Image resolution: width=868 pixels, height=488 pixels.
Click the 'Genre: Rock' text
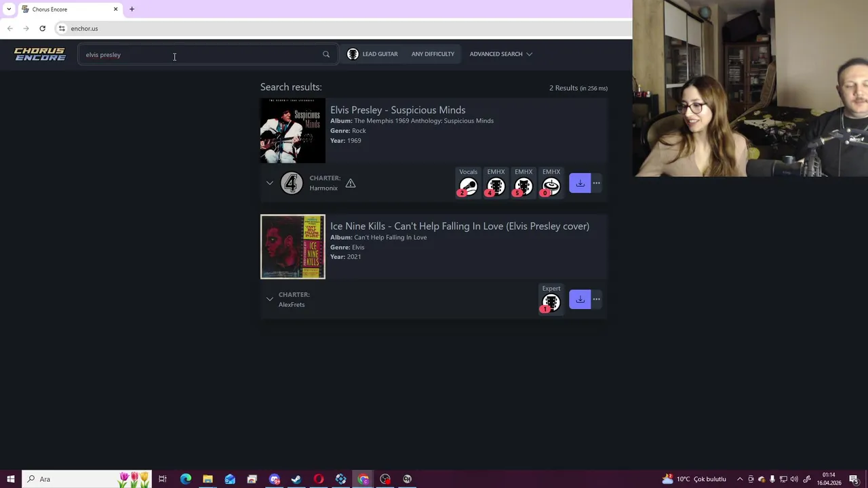(348, 131)
